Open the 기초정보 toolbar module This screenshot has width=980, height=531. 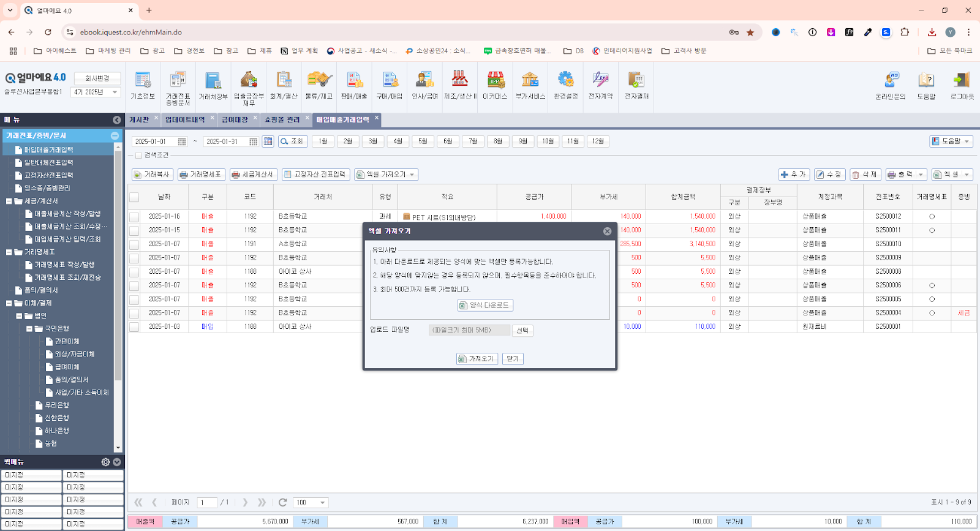pos(143,86)
